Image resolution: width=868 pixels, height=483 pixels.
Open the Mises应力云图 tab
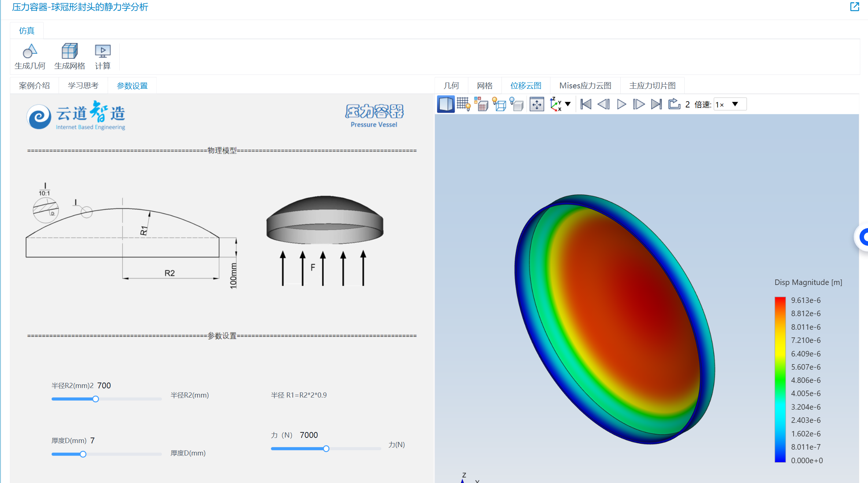[x=585, y=85]
